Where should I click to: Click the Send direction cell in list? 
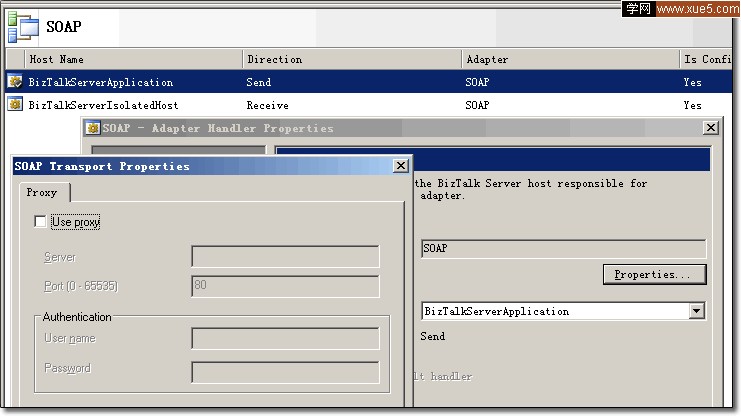coord(259,82)
